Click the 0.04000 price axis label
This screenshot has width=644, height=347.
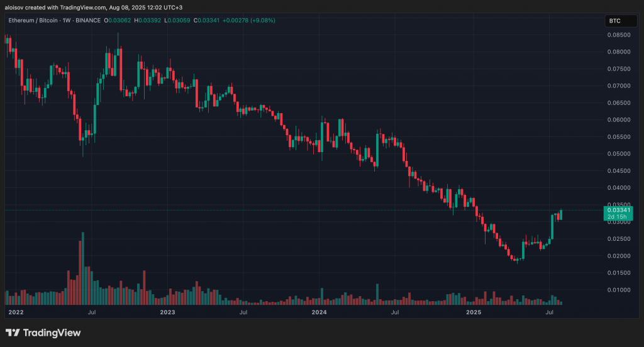(x=619, y=188)
